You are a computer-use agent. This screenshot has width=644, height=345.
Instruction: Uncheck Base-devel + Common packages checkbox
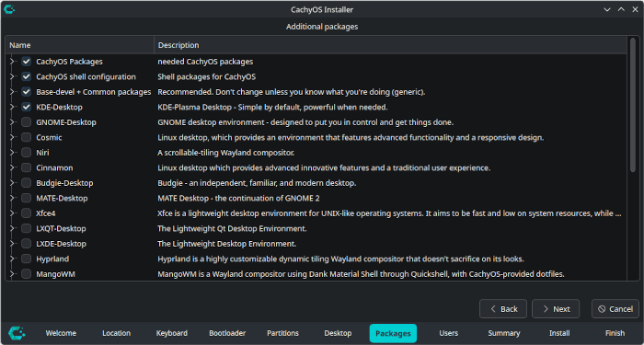point(27,92)
